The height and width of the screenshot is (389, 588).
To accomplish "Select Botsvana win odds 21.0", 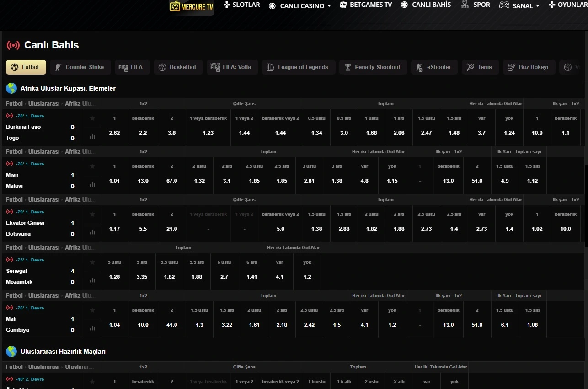I will [x=172, y=224].
